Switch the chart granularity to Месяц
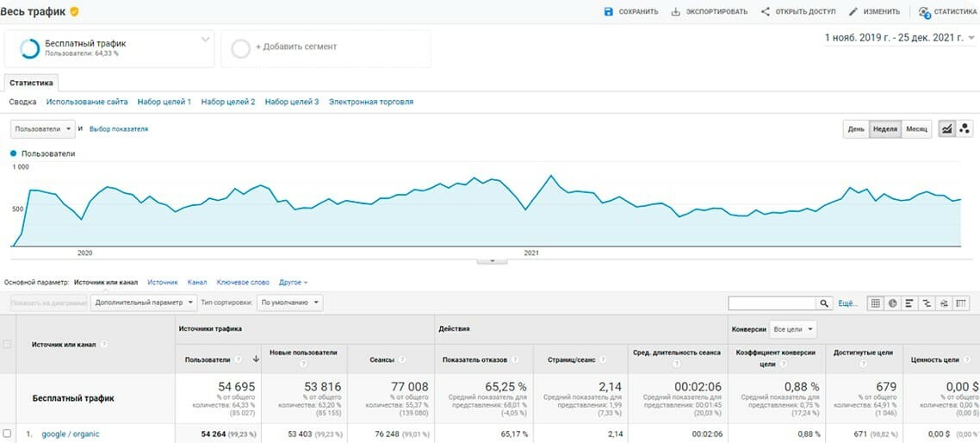The height and width of the screenshot is (443, 980). coord(916,129)
